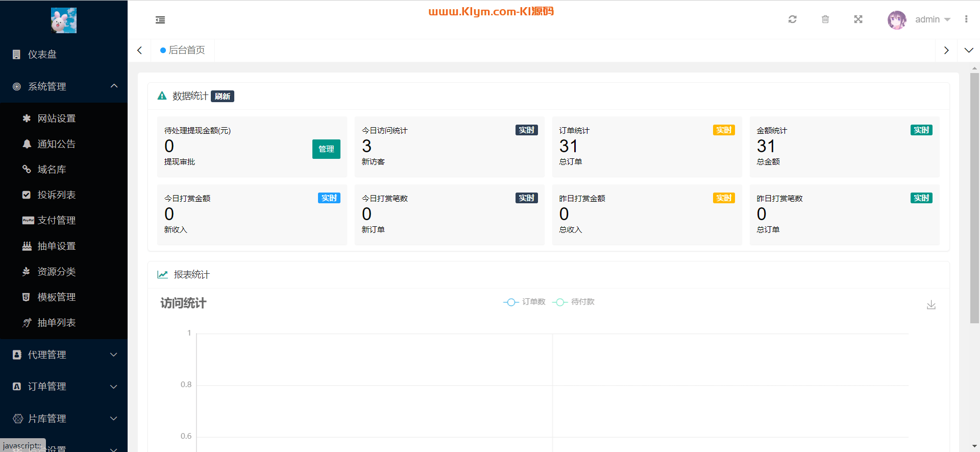Click the 刷新 button beside 数据统计
980x452 pixels.
(x=223, y=96)
